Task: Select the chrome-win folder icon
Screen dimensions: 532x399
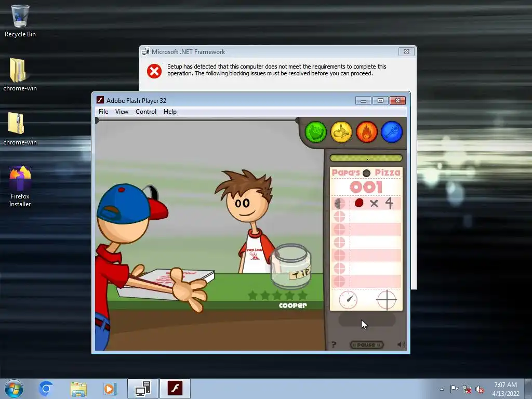Action: click(x=20, y=75)
